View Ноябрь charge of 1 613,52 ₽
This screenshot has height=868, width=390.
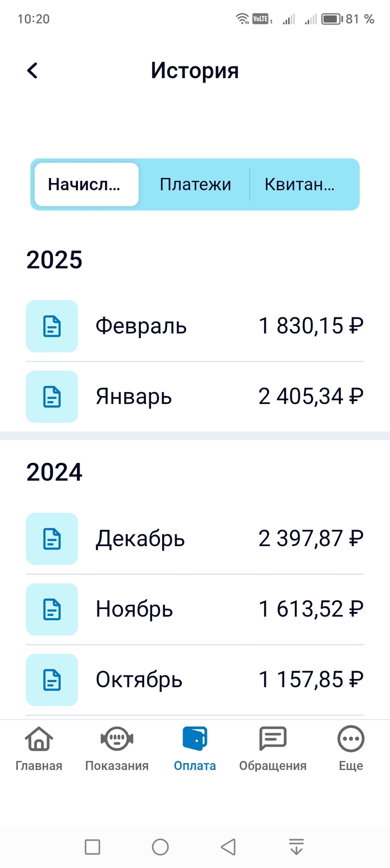(223, 609)
